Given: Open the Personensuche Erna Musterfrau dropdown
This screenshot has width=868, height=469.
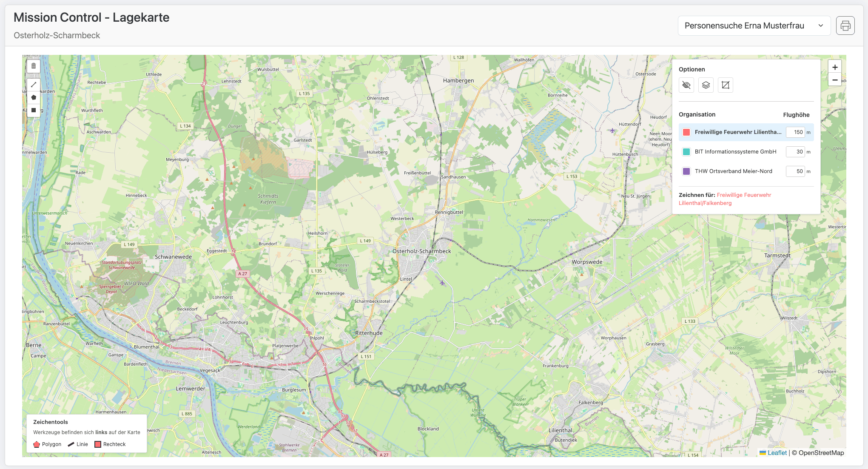Looking at the screenshot, I should tap(744, 26).
